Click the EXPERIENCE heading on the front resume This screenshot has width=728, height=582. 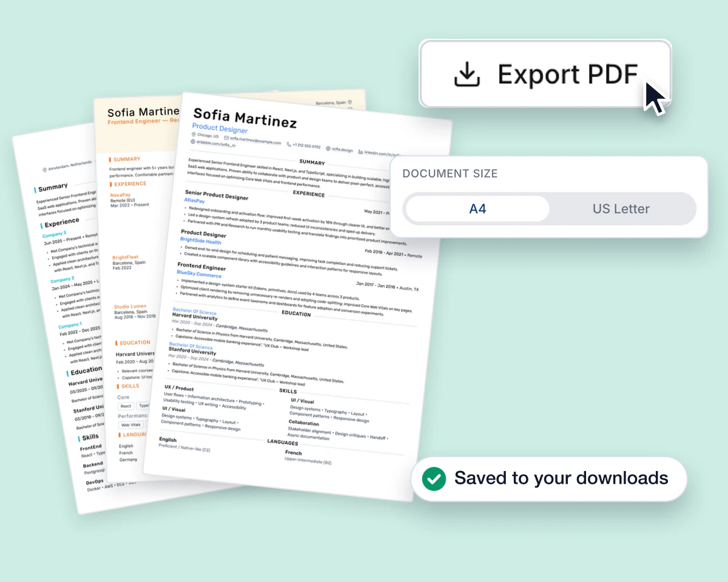(x=309, y=194)
